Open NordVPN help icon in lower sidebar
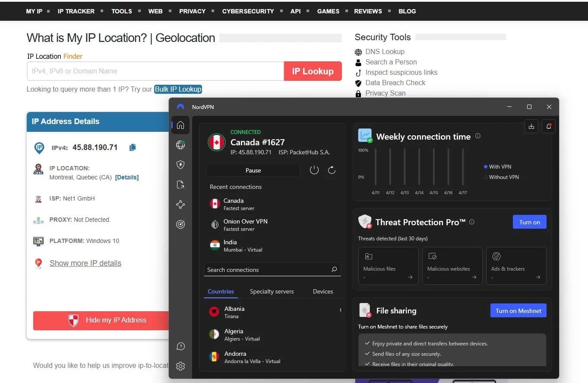 coord(180,346)
